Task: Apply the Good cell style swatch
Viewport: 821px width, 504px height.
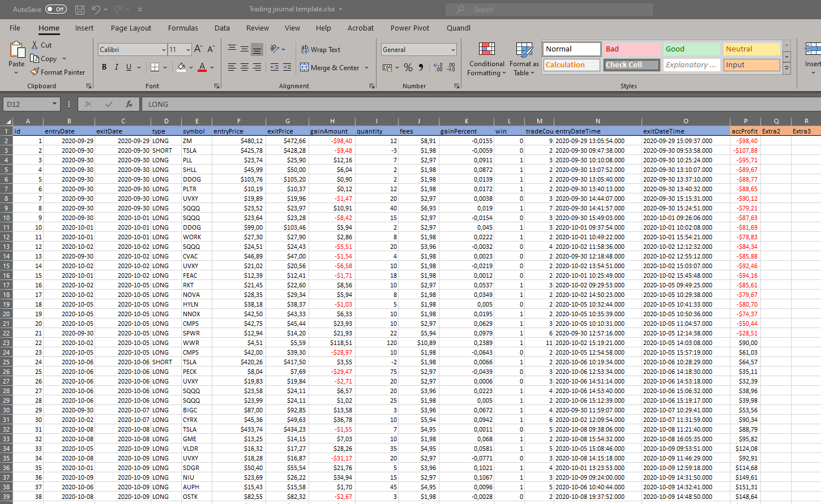Action: coord(691,49)
